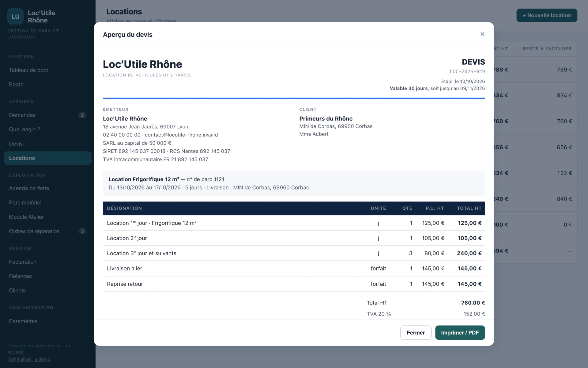
Task: Open Relances page
Action: pos(47,276)
